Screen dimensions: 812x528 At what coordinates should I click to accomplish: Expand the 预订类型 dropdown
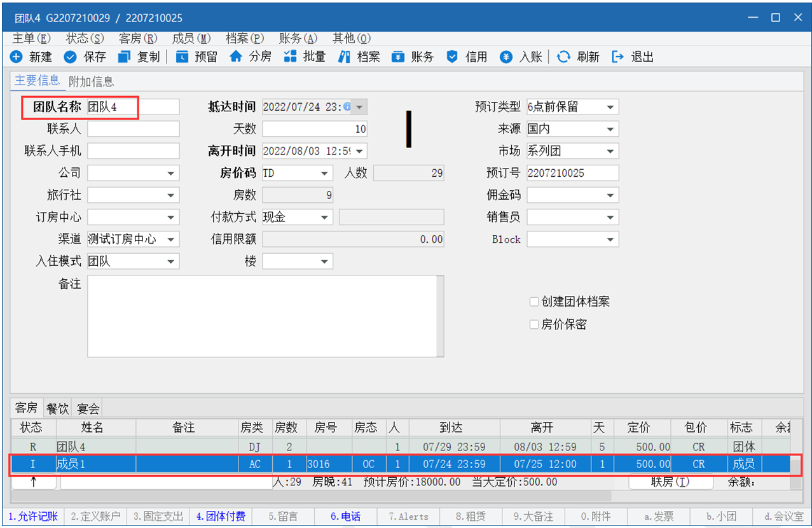(610, 107)
